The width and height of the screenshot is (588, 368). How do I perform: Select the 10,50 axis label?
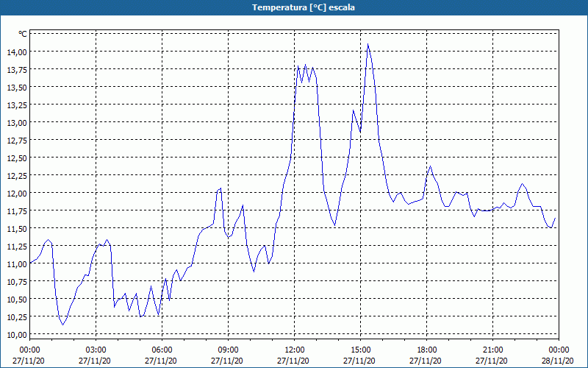coord(17,300)
